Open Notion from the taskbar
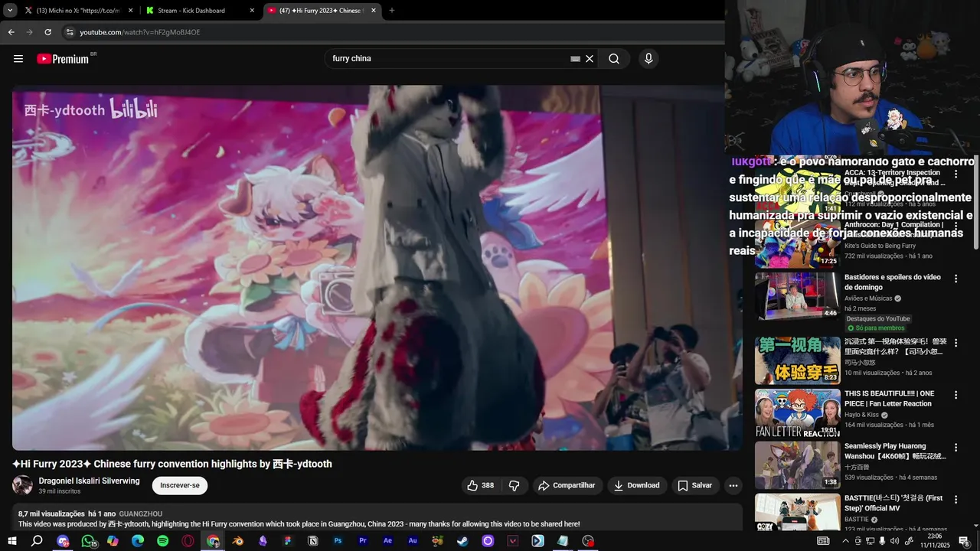 tap(312, 541)
